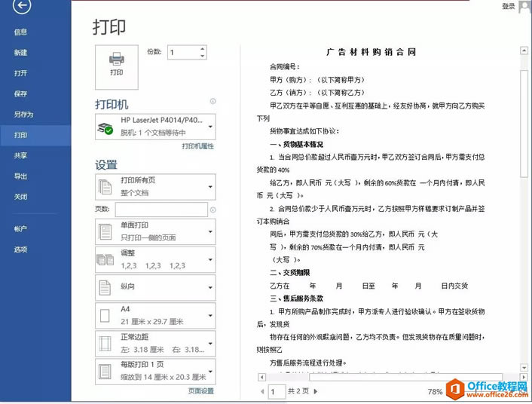Screen dimensions: 532x404
Task: Click the preview vertical scrollbar up arrow
Action: point(524,51)
